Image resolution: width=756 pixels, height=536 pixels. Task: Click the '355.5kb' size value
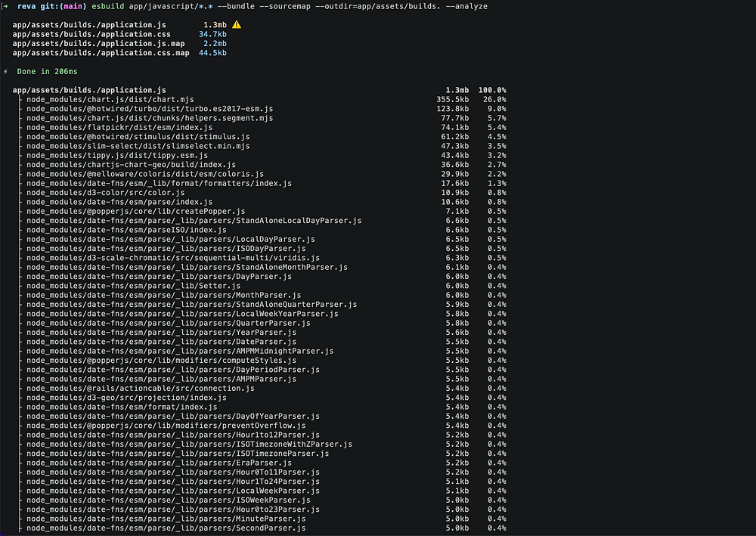coord(453,99)
